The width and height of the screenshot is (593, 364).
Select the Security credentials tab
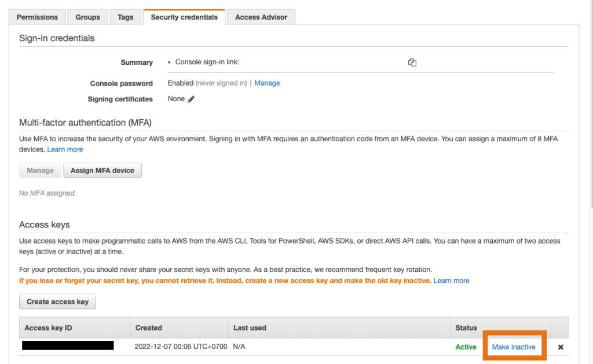184,17
